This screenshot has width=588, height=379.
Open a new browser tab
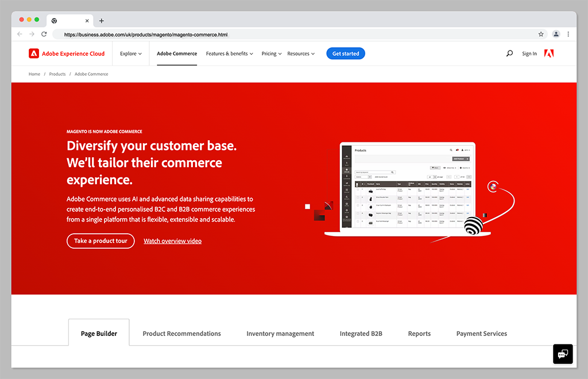click(x=102, y=21)
